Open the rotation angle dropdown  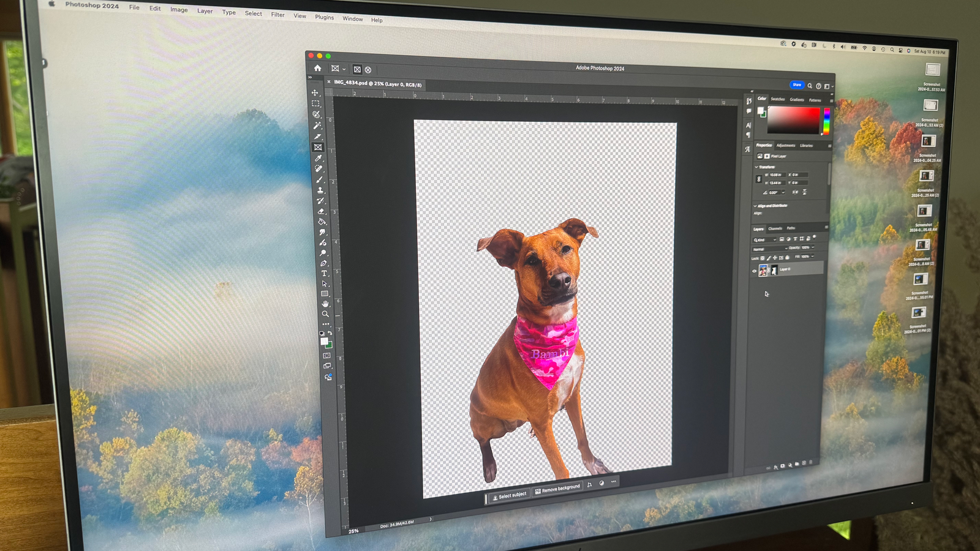pyautogui.click(x=783, y=192)
